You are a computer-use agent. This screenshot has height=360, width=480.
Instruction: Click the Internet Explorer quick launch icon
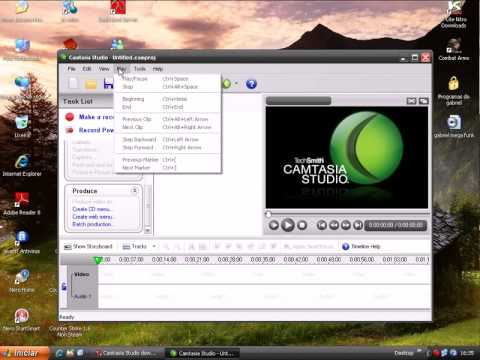click(x=60, y=353)
